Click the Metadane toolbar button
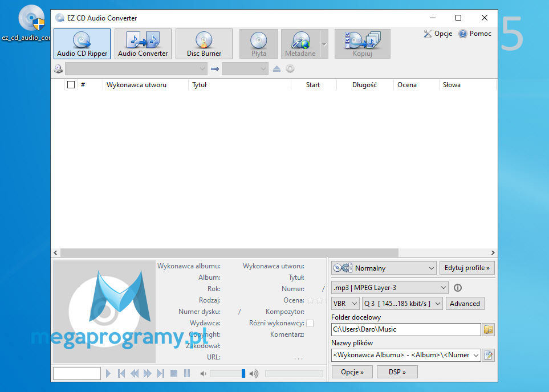The image size is (549, 392). 300,44
